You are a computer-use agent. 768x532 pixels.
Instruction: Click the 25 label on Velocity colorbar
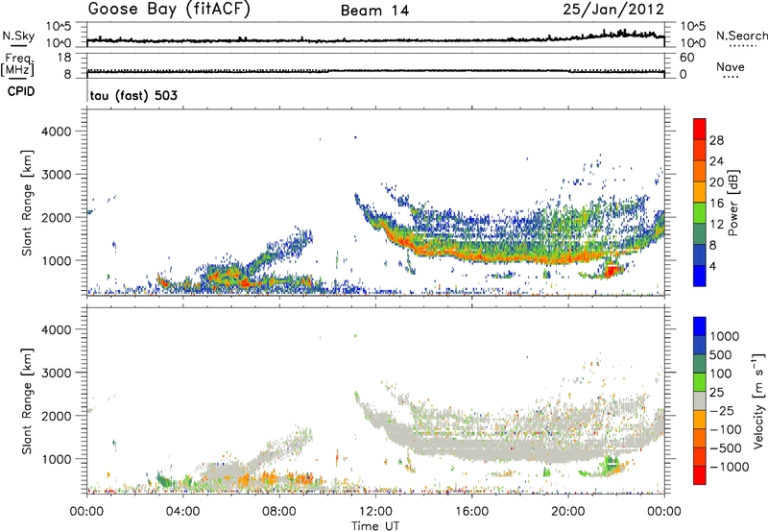716,393
